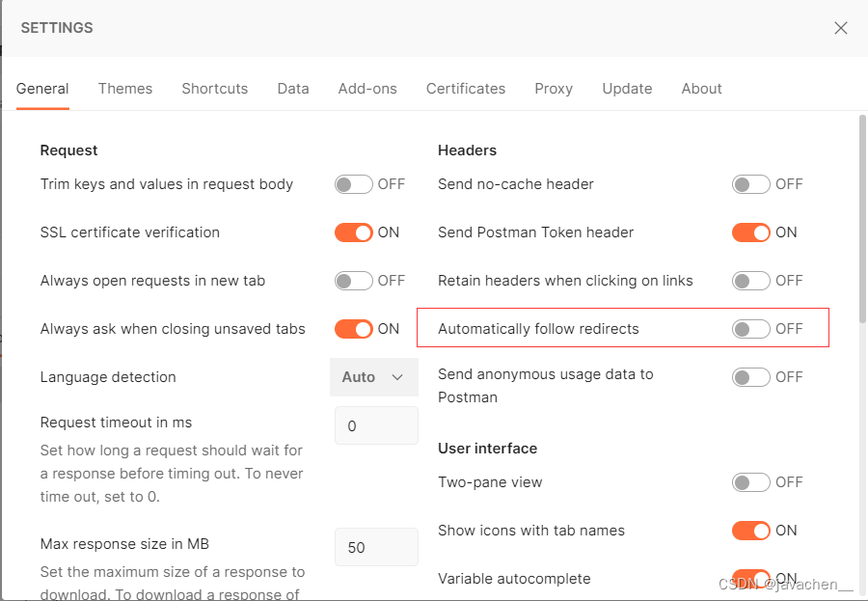Turn on Two-pane view
Screen dimensions: 868x601
[x=751, y=482]
